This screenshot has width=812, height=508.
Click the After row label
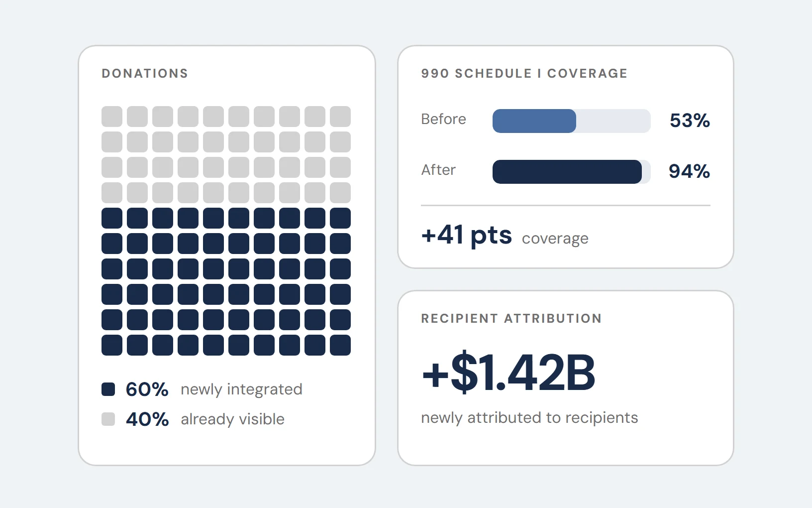click(x=438, y=170)
